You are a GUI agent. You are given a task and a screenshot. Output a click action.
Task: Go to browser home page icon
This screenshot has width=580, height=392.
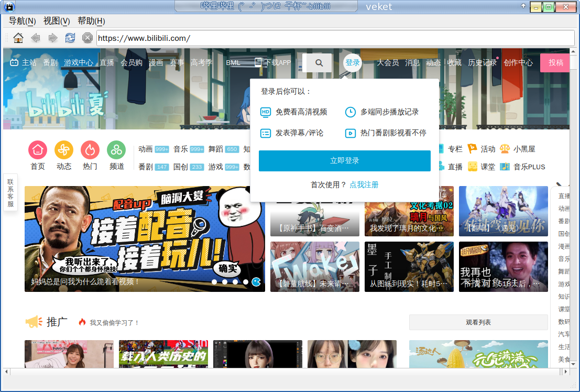pyautogui.click(x=18, y=38)
